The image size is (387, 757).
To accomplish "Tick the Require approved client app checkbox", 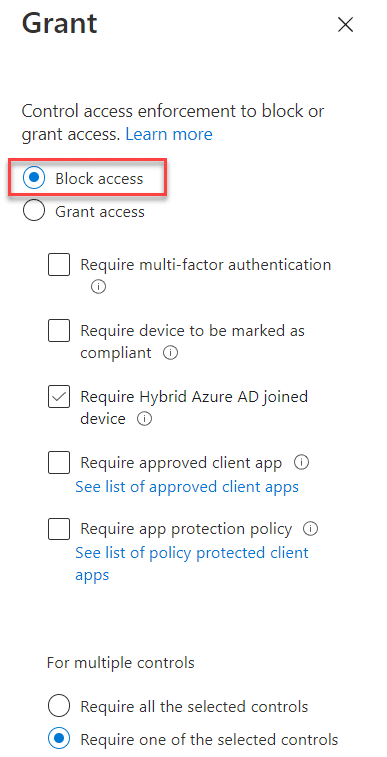I will [x=59, y=463].
